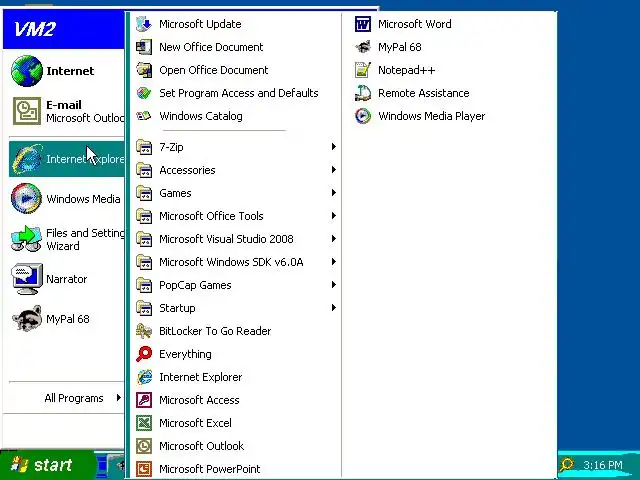Click the 'Remote Assistance' text label
This screenshot has height=480, width=640.
424,93
